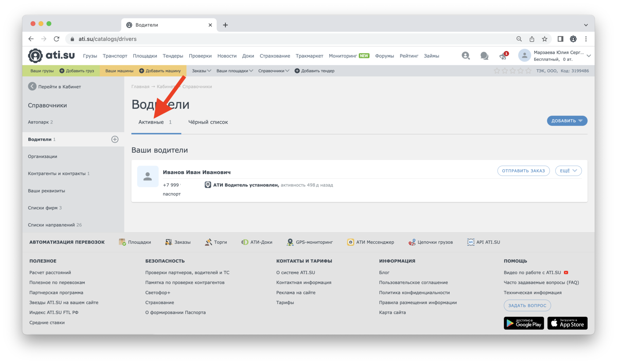Go back in browser history
617x364 pixels.
coord(31,39)
